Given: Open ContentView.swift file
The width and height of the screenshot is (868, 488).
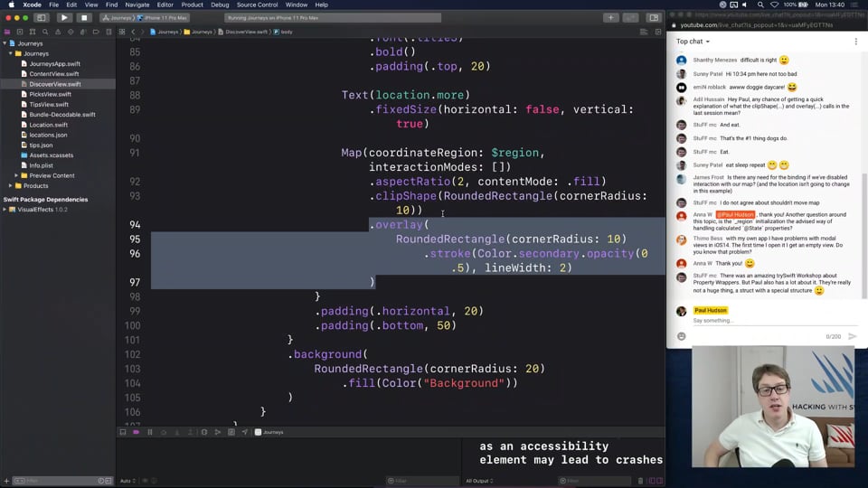Looking at the screenshot, I should tap(53, 74).
